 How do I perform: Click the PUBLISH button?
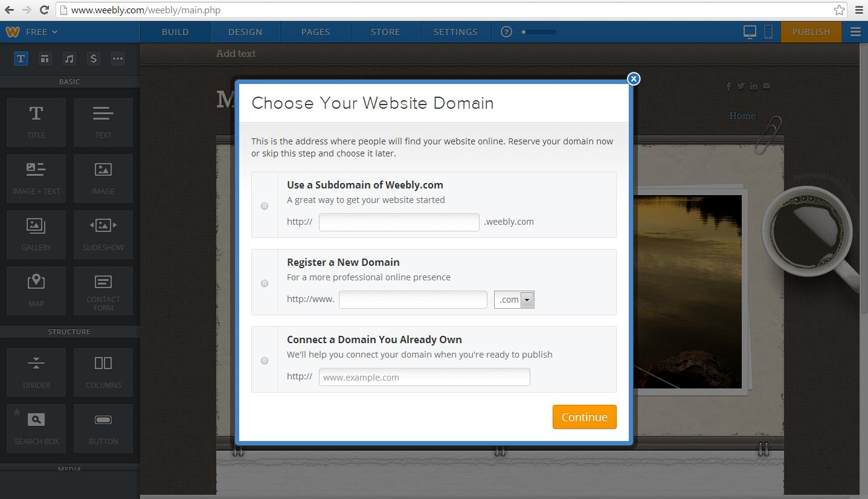click(x=811, y=32)
